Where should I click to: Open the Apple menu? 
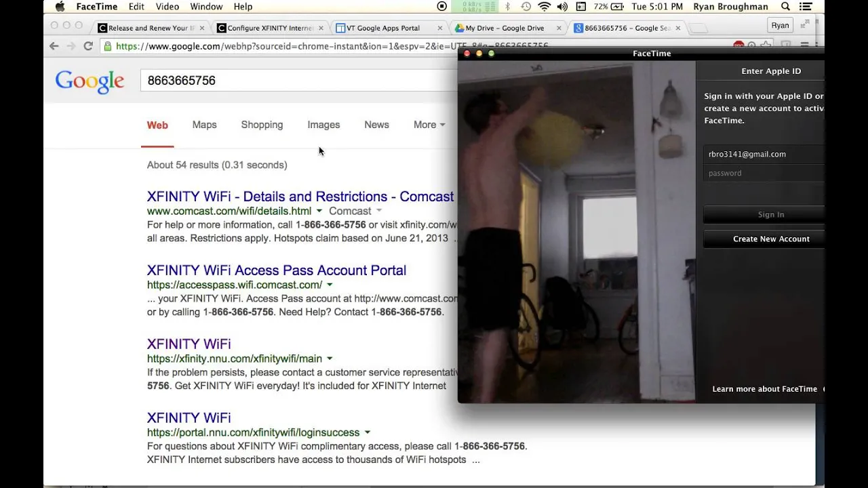[x=60, y=7]
